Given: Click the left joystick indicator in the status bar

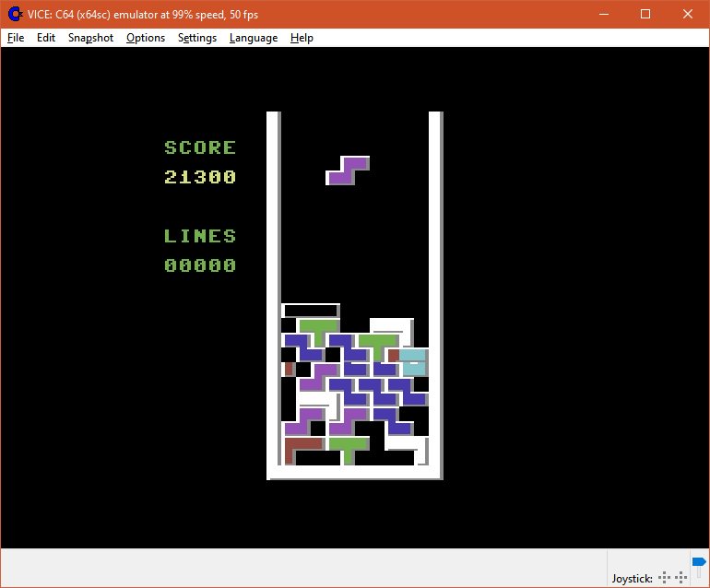Looking at the screenshot, I should point(664,578).
